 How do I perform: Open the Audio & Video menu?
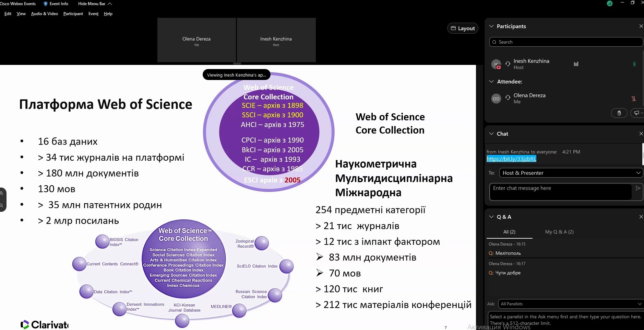tap(44, 14)
